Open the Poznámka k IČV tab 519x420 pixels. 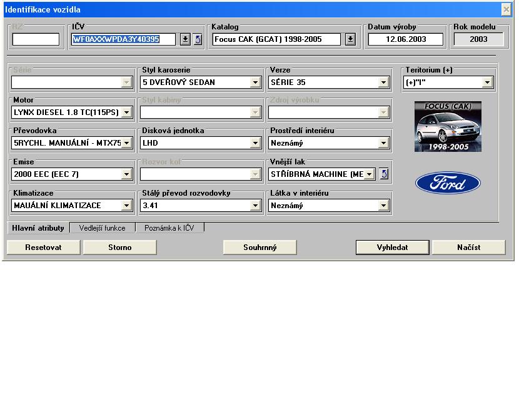[x=169, y=228]
